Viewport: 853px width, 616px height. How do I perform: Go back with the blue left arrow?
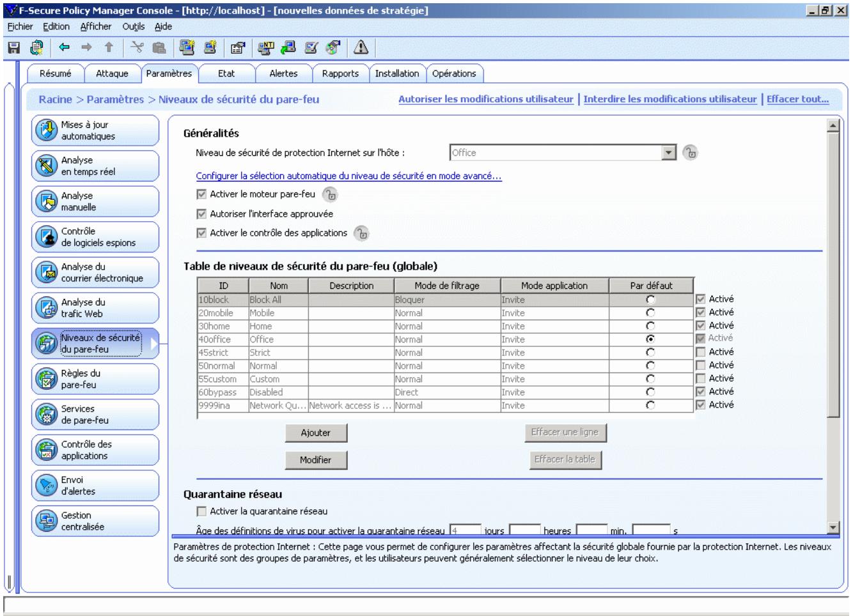64,47
